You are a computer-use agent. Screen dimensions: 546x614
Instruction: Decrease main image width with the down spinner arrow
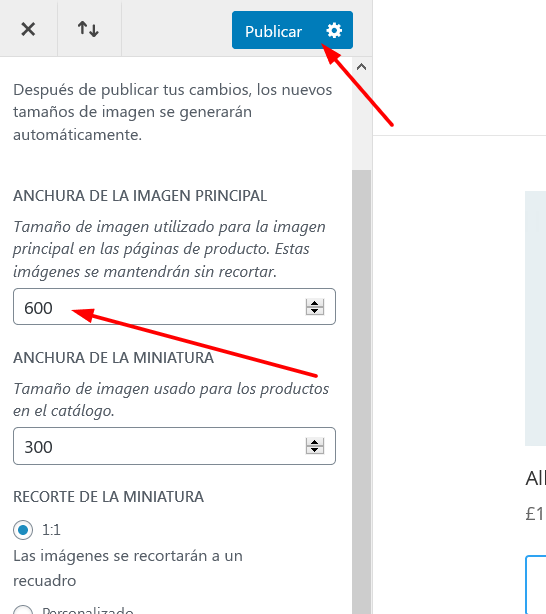315,311
